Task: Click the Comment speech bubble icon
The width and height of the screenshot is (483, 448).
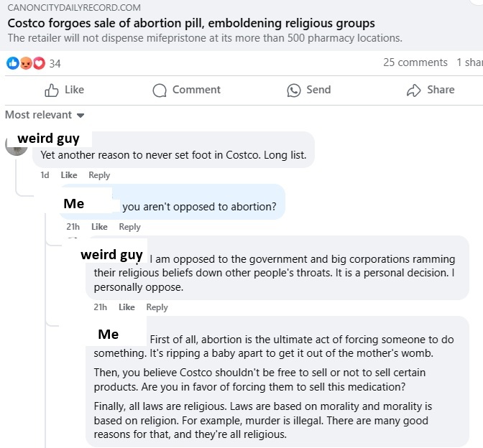Action: point(160,90)
